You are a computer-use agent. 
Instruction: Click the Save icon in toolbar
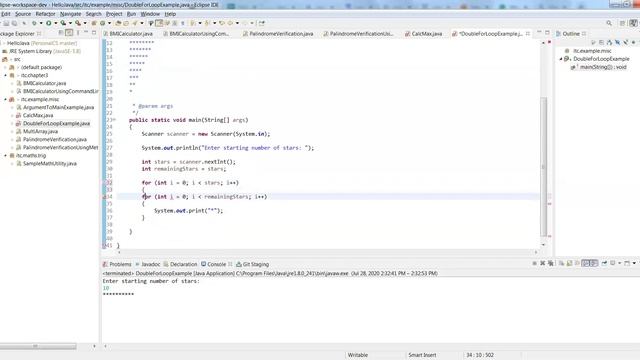click(6, 23)
